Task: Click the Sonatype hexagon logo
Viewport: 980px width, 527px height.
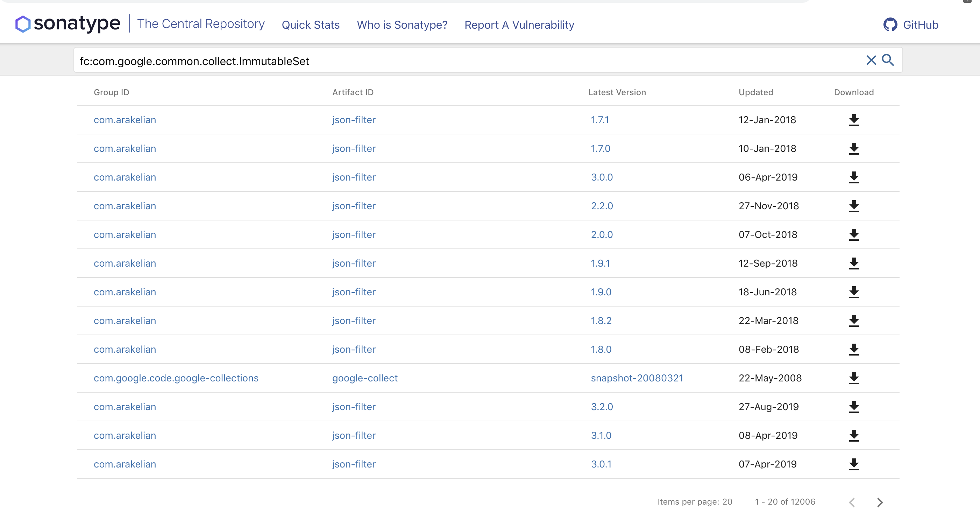Action: click(x=23, y=24)
